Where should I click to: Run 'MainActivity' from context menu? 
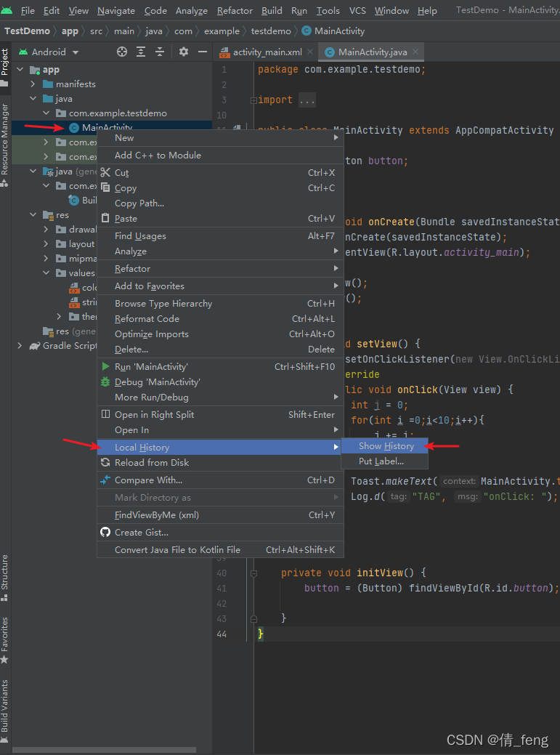[220, 367]
